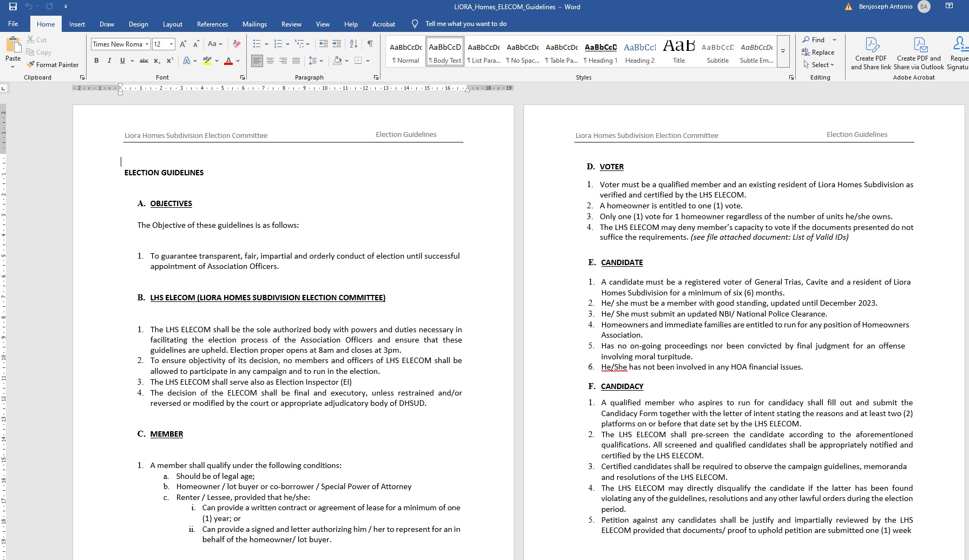The image size is (969, 560).
Task: Toggle align left paragraph button
Action: point(257,61)
